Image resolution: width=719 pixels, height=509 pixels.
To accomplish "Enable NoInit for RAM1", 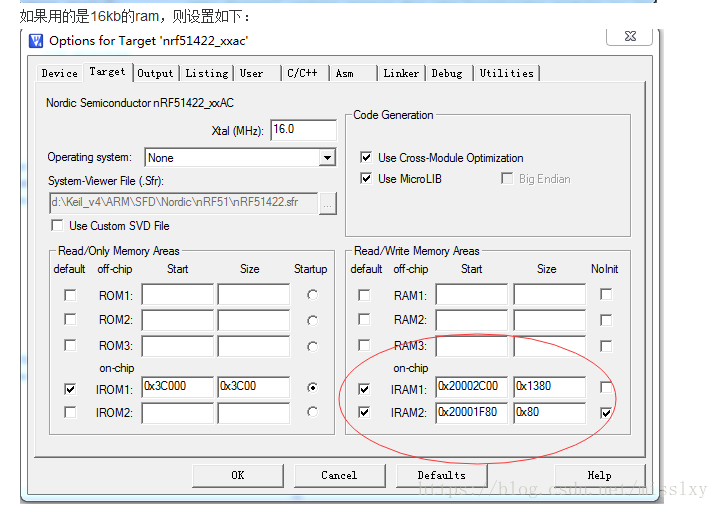I will (606, 294).
